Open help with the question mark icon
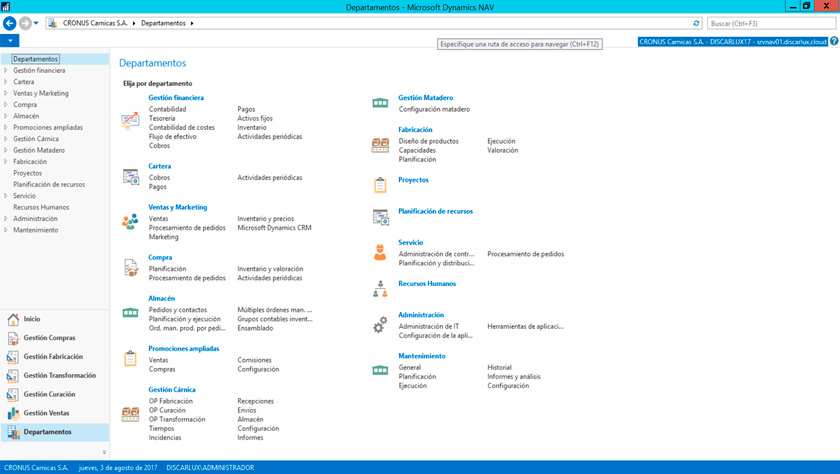The width and height of the screenshot is (840, 474). tap(834, 41)
